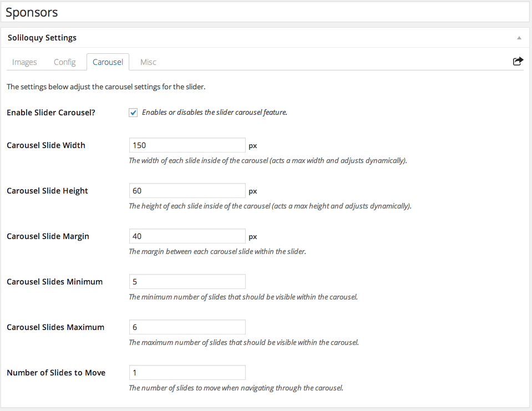Select the Misc tab
This screenshot has height=411, width=532.
tap(148, 62)
